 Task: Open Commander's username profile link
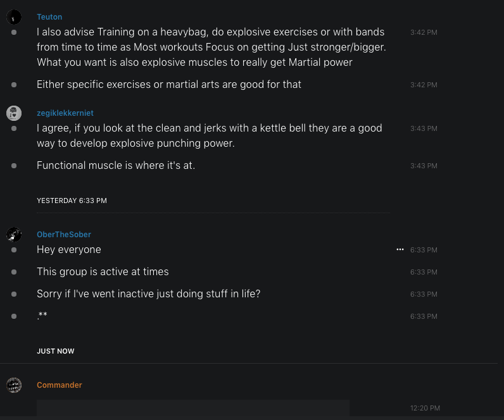pos(60,385)
